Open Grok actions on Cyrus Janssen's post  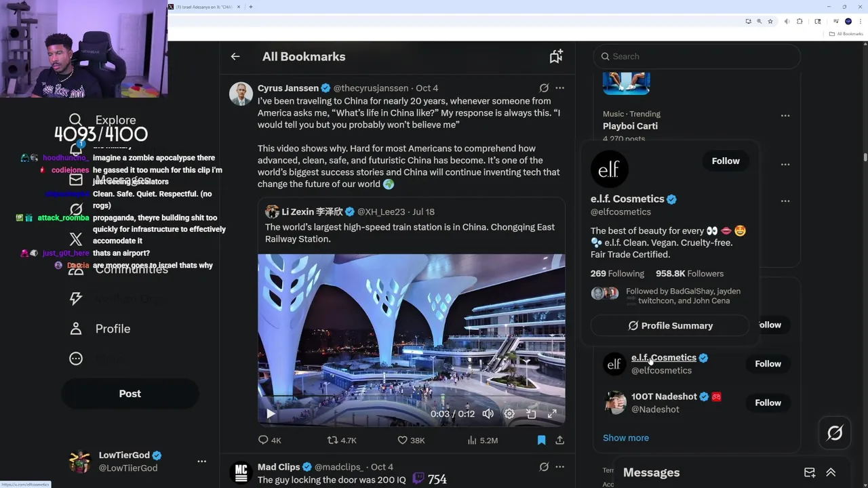click(544, 88)
